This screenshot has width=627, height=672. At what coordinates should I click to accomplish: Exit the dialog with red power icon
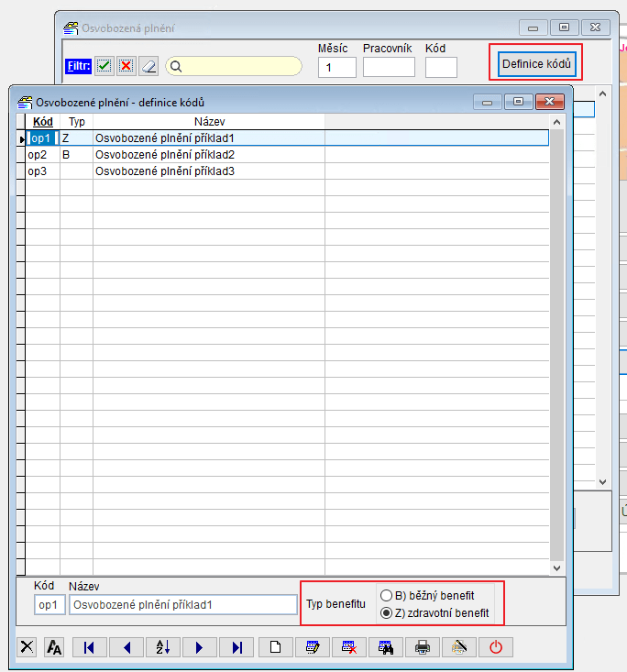pyautogui.click(x=496, y=646)
